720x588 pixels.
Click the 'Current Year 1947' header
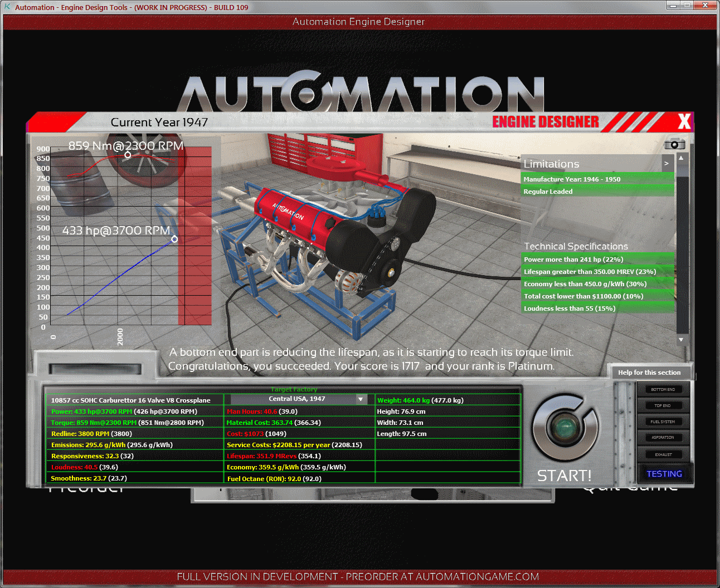159,122
